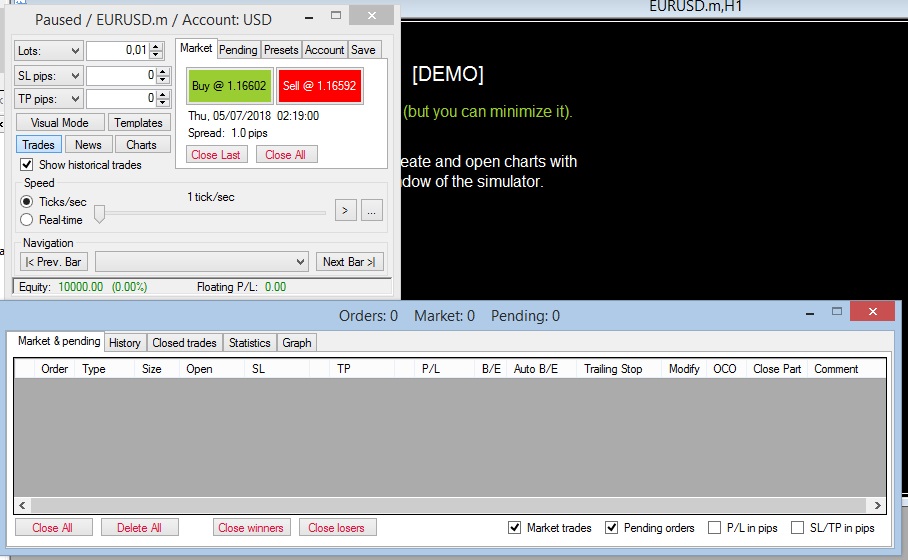Click the Close Last button
This screenshot has width=908, height=560.
point(216,155)
